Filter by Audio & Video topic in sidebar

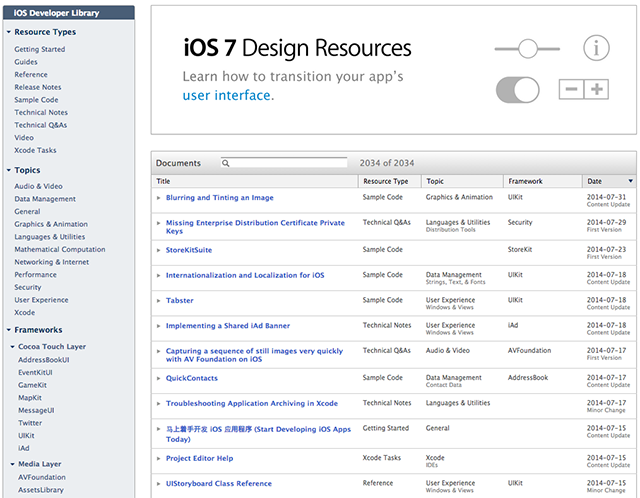[38, 186]
